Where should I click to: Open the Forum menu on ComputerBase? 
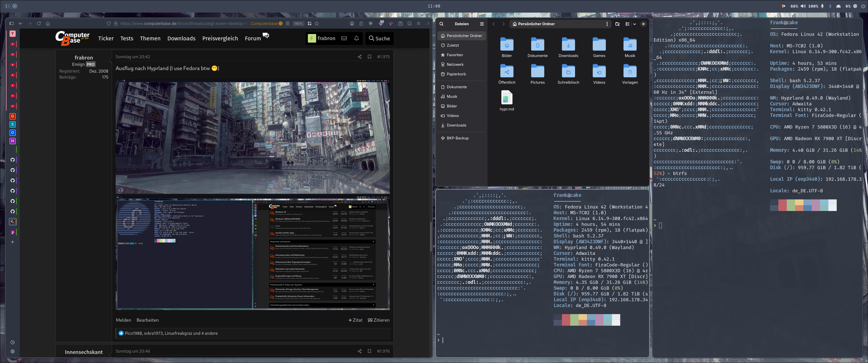point(252,38)
